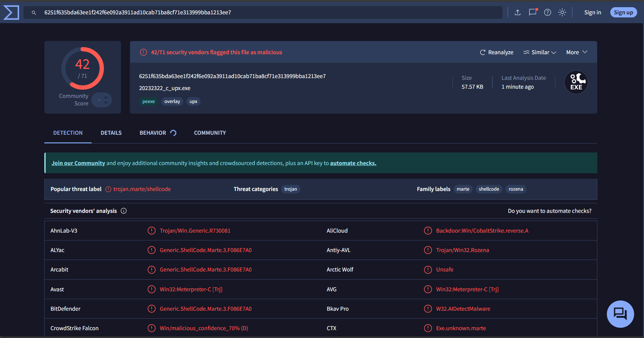This screenshot has height=338, width=644.
Task: Click the alert icon in AhnLab-V3 row
Action: pyautogui.click(x=152, y=231)
